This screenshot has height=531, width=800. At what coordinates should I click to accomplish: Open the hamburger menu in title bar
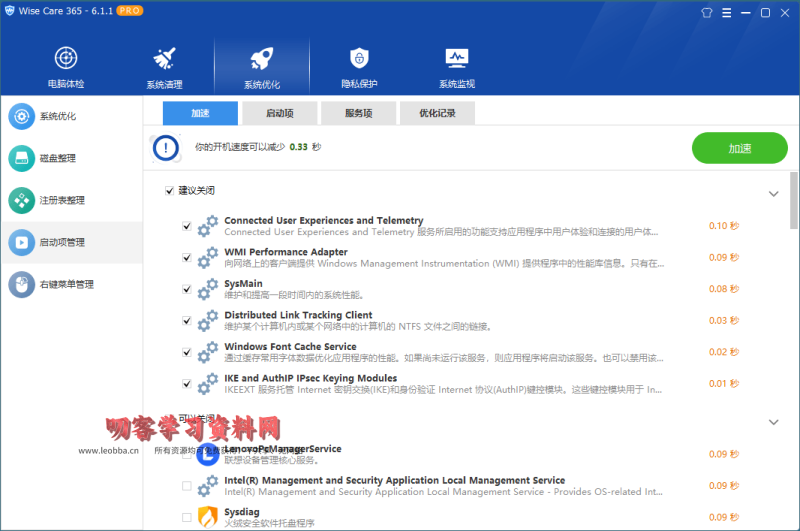coord(727,13)
